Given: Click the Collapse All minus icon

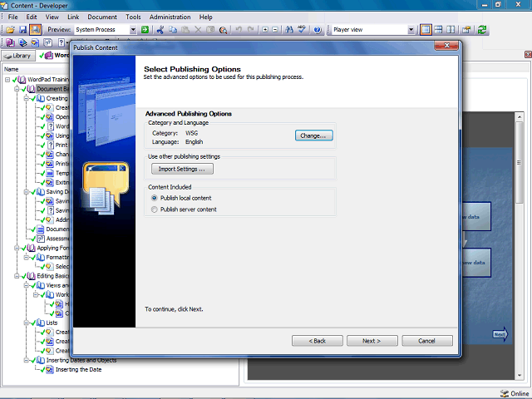Looking at the screenshot, I should pyautogui.click(x=275, y=30).
